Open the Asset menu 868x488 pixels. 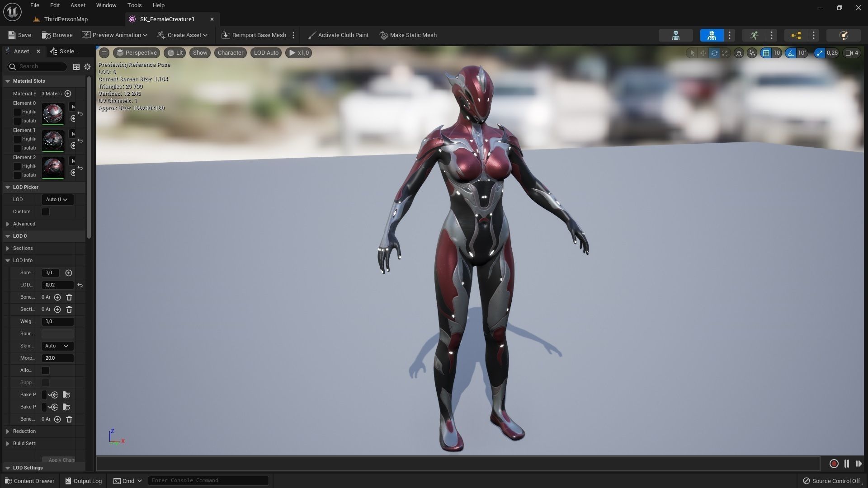click(x=78, y=5)
